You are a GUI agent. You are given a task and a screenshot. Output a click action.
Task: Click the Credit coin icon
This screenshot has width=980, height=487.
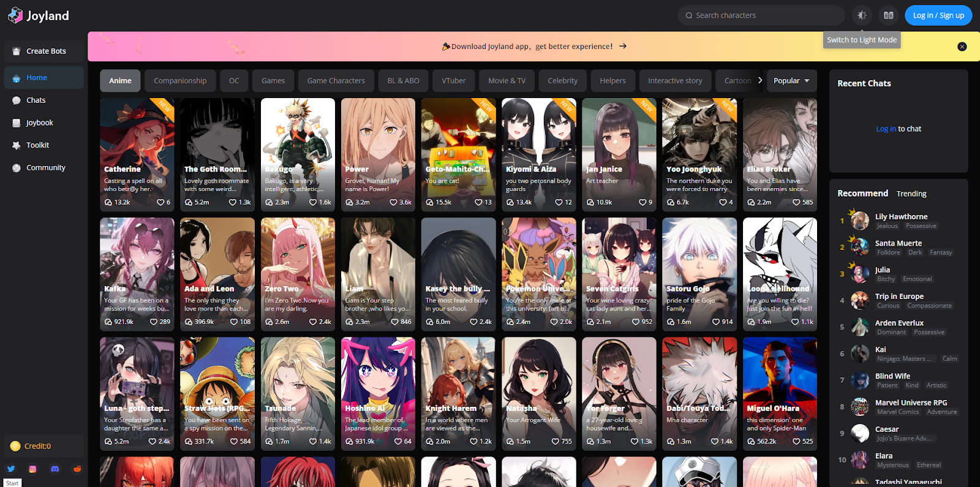coord(15,446)
